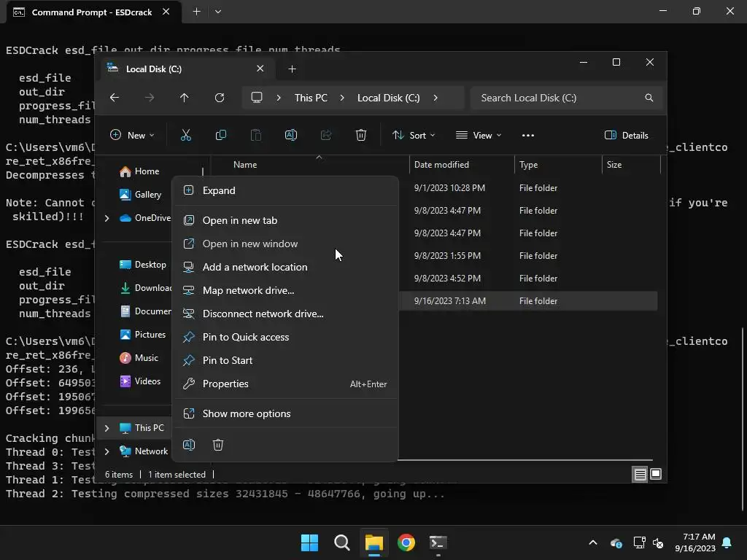Select Disconnect network drive...
The image size is (747, 560).
tap(285, 314)
